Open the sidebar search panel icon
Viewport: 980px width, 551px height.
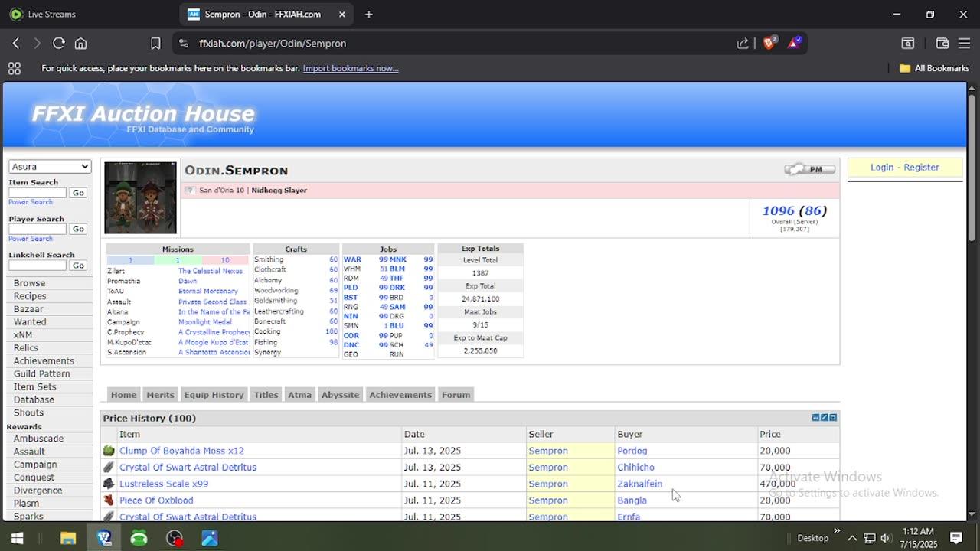[x=907, y=44]
